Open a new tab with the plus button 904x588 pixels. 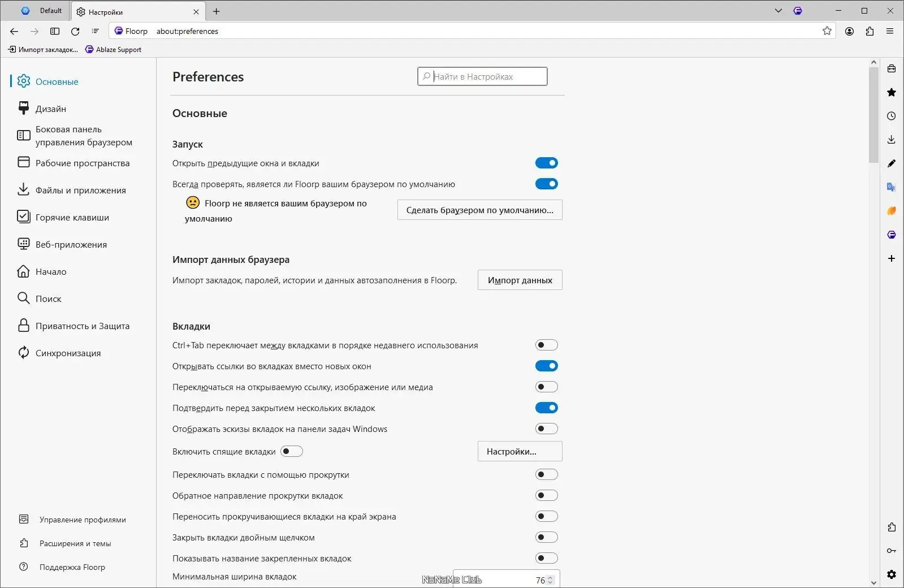pyautogui.click(x=216, y=11)
